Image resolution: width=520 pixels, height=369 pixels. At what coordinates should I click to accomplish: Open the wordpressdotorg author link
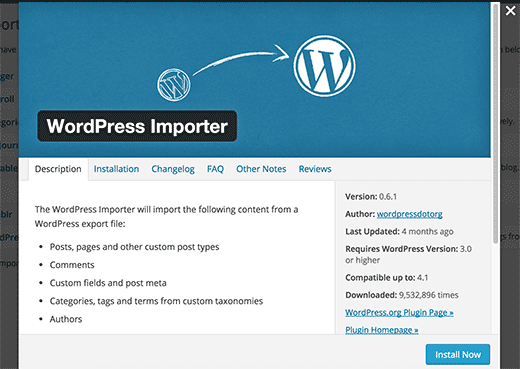point(410,214)
